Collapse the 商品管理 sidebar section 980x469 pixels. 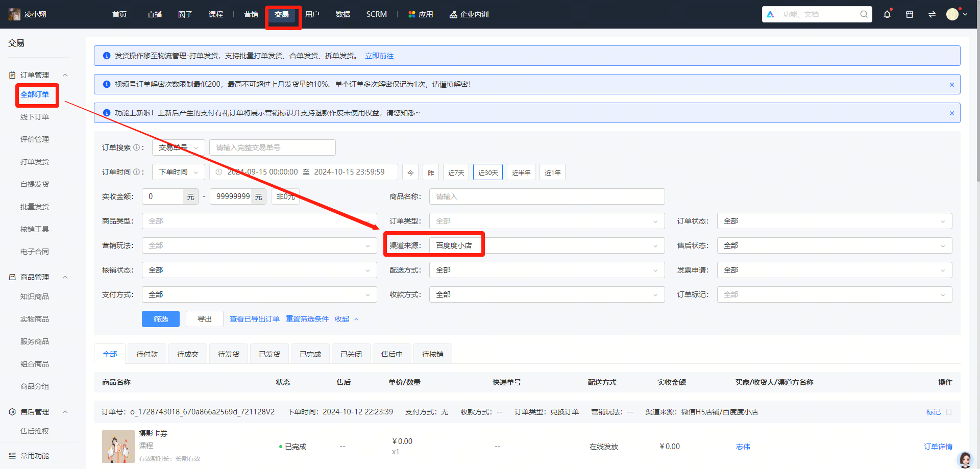tap(65, 277)
